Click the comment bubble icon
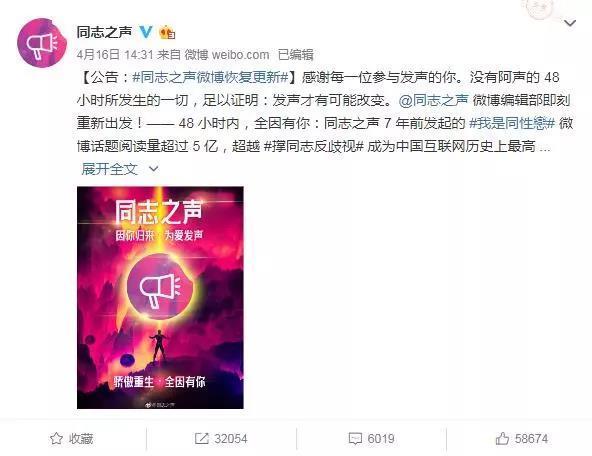The image size is (592, 456). pyautogui.click(x=355, y=439)
